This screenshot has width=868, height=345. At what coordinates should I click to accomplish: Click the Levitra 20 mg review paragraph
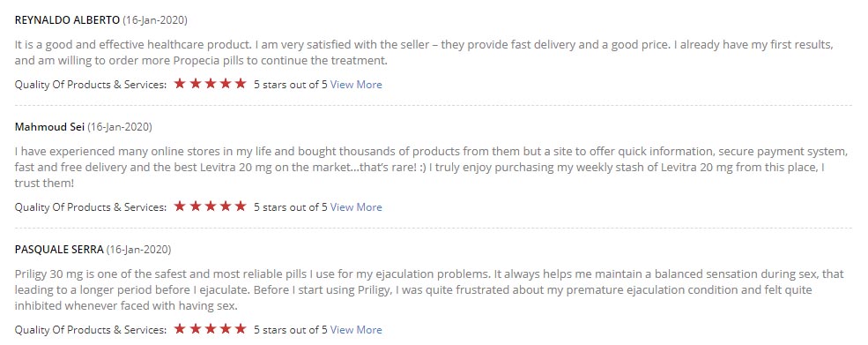(431, 167)
